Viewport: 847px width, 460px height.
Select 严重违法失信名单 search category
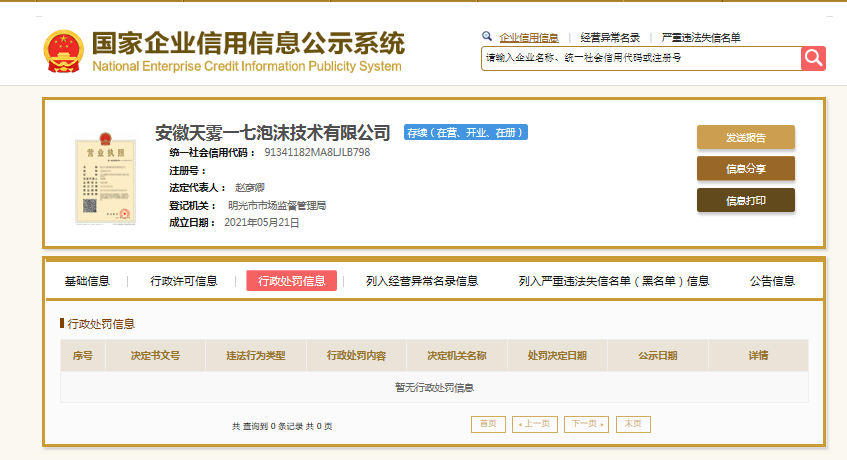pyautogui.click(x=701, y=37)
